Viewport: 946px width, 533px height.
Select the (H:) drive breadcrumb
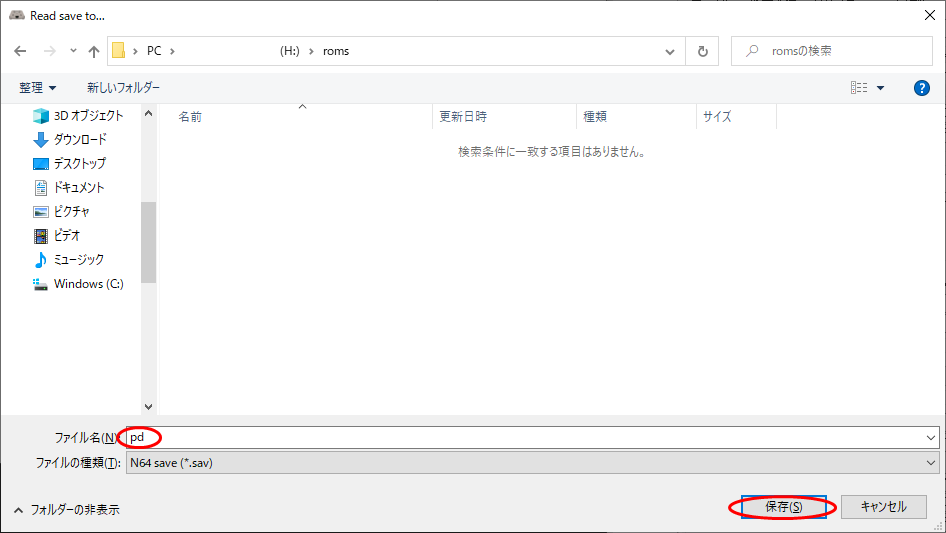point(290,51)
